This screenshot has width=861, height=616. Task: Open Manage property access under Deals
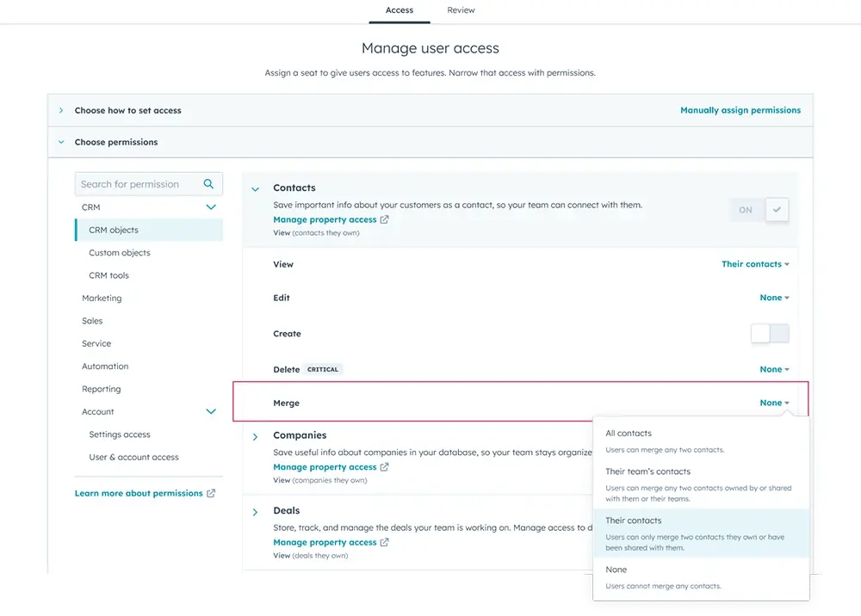click(x=325, y=542)
